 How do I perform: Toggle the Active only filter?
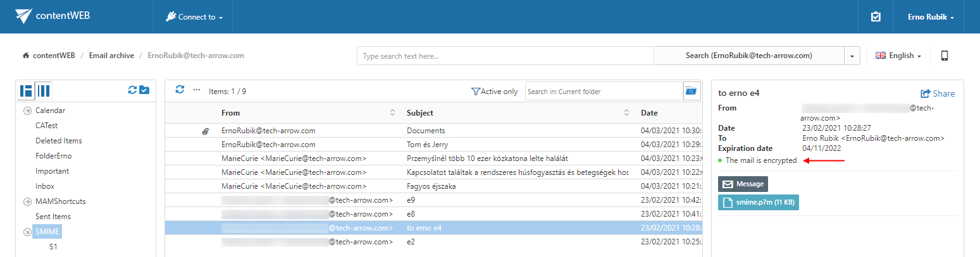495,92
